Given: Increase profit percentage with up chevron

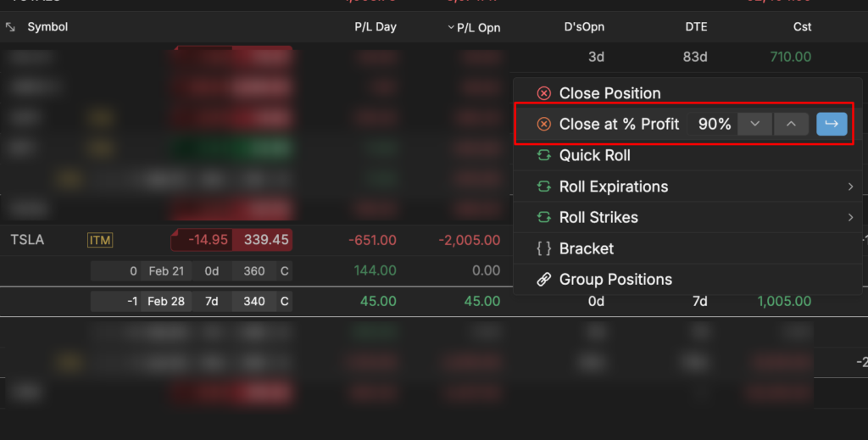Looking at the screenshot, I should coord(791,125).
